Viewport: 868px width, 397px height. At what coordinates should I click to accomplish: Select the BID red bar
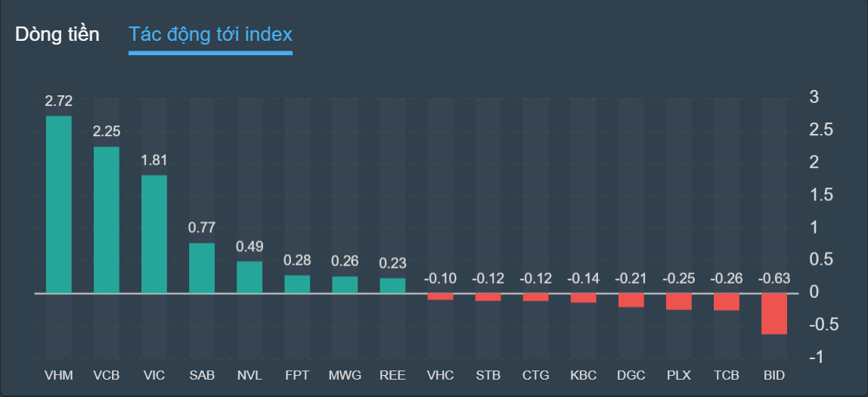tap(774, 313)
